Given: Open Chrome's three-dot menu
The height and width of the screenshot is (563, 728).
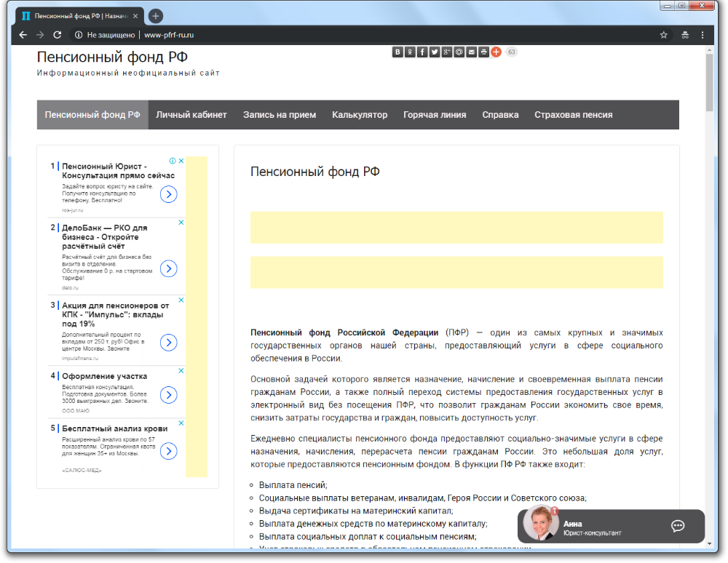Looking at the screenshot, I should (x=703, y=35).
